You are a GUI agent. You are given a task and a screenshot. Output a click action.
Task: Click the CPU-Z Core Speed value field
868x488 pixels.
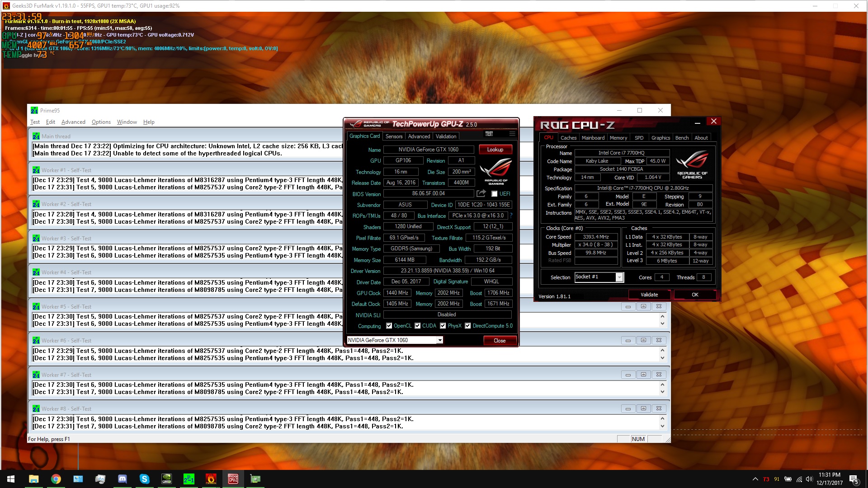click(596, 237)
